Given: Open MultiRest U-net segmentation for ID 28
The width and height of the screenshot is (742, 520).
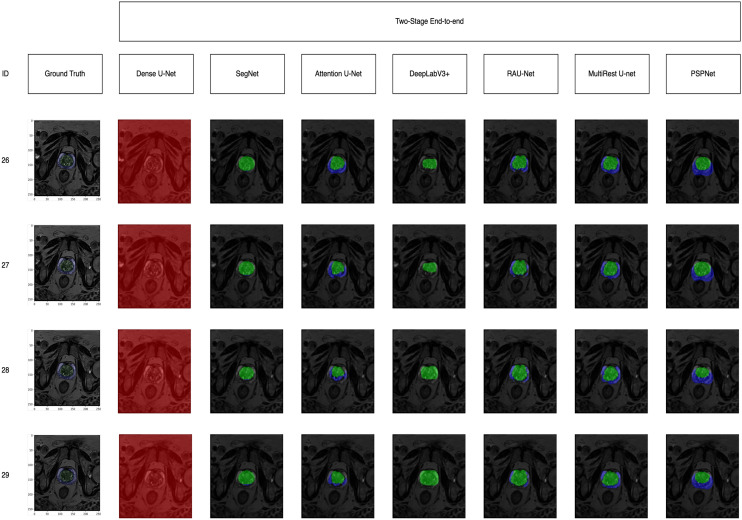Looking at the screenshot, I should (x=611, y=371).
